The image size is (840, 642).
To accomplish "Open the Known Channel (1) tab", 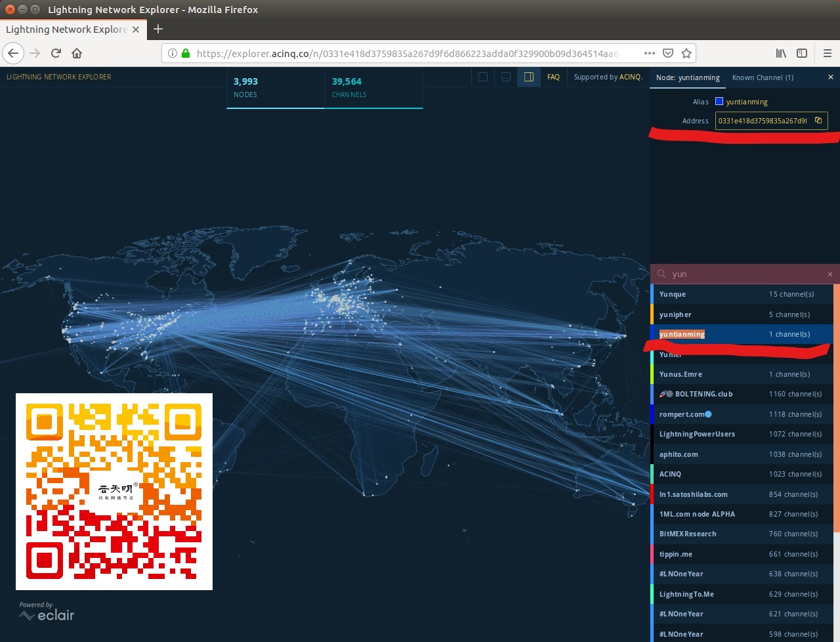I will pyautogui.click(x=763, y=77).
